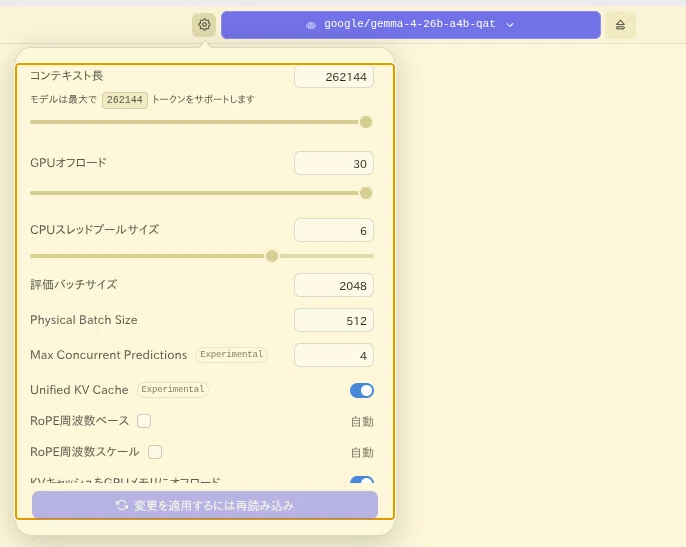
Task: Click the 自動 value for RoPE周波数スケール
Action: pyautogui.click(x=362, y=452)
